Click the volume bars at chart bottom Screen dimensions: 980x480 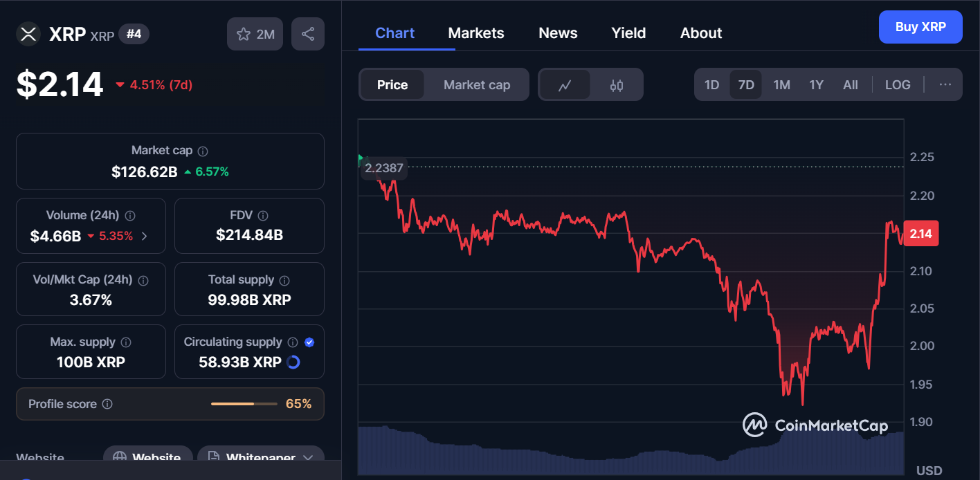630,451
